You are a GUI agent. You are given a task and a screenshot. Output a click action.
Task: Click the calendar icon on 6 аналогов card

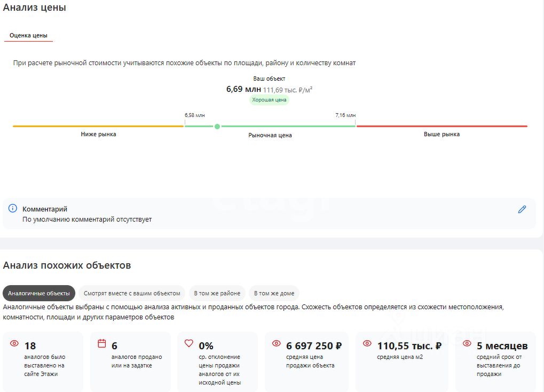[x=101, y=343]
